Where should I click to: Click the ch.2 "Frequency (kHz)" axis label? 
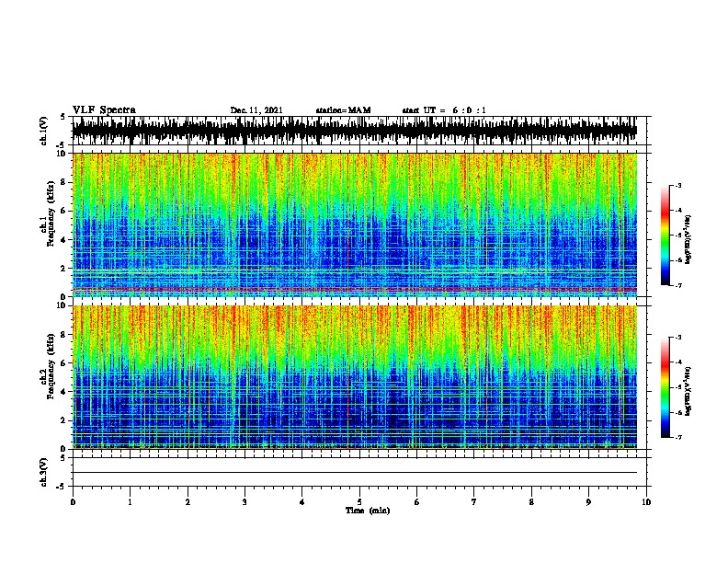(51, 366)
